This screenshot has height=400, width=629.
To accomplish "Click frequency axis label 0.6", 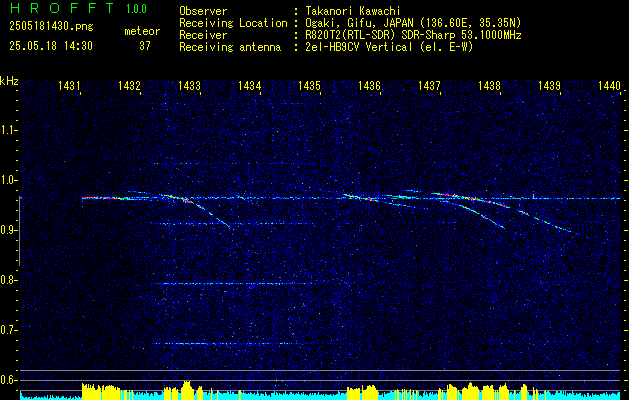I will tap(8, 380).
